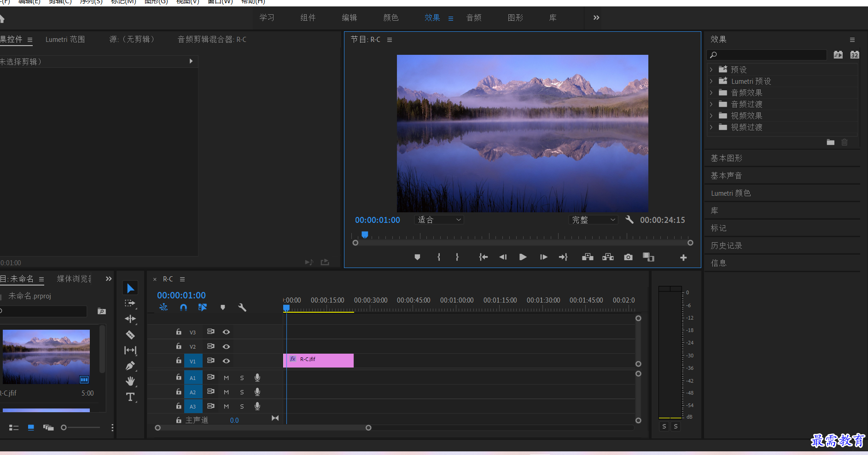
Task: Expand the 音频效果 folder
Action: 711,93
